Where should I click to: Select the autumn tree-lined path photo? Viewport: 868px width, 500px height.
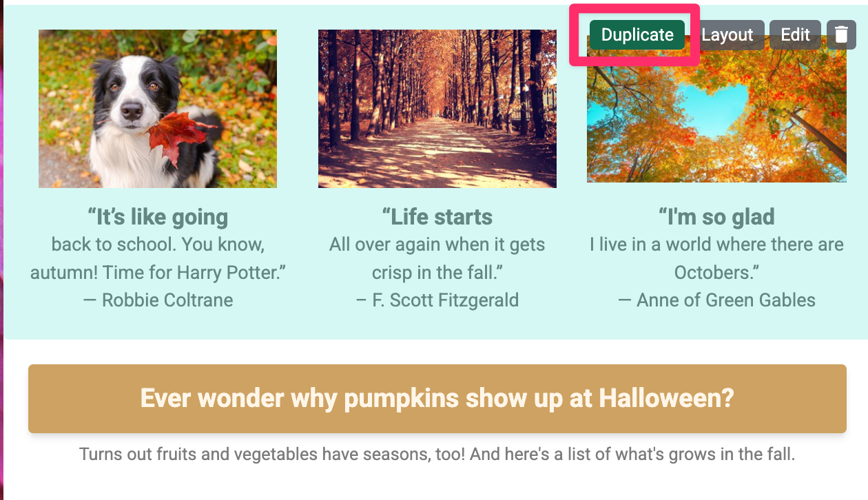(437, 109)
